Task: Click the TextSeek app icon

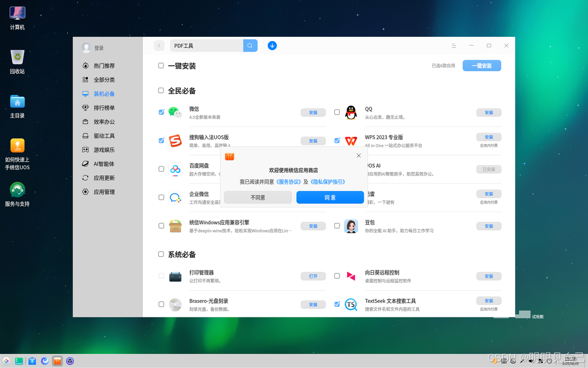Action: coord(351,305)
